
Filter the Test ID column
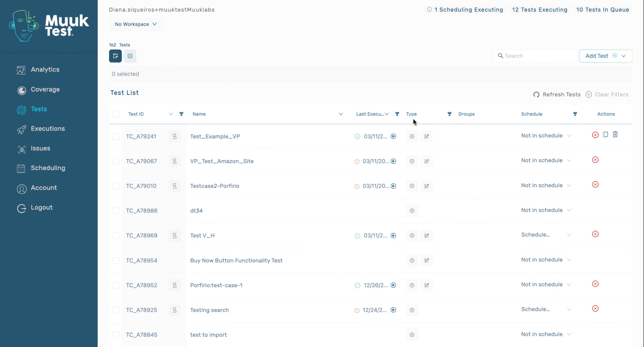coord(181,114)
